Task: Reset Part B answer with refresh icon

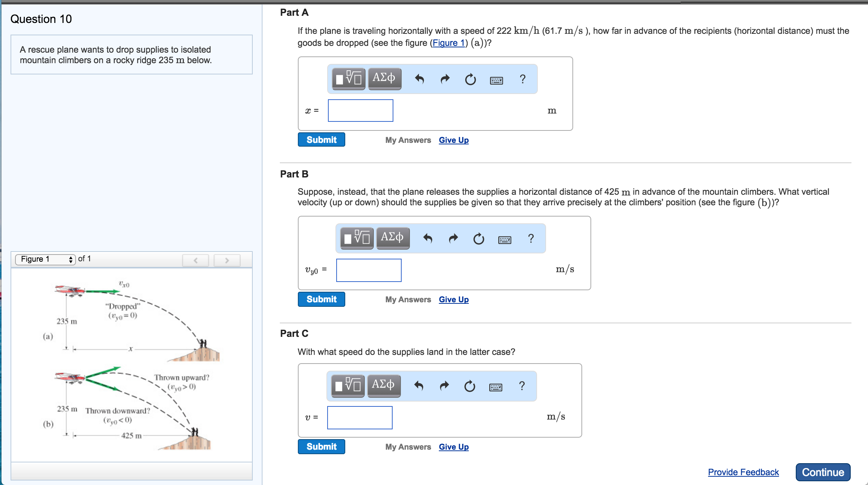Action: [478, 238]
